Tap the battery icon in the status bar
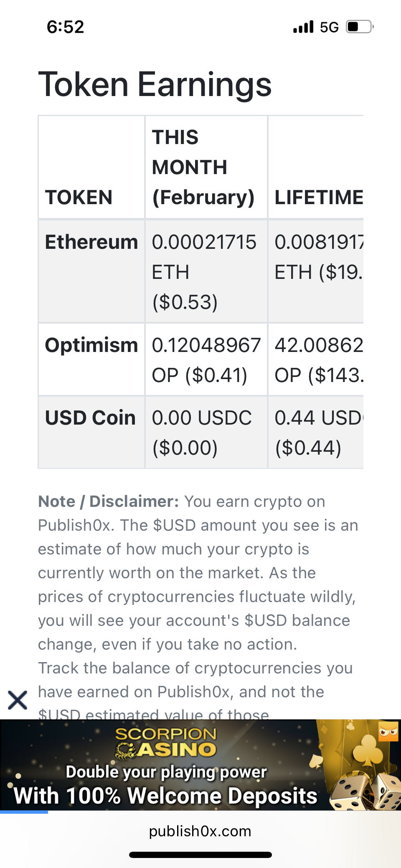Image resolution: width=401 pixels, height=868 pixels. click(359, 27)
